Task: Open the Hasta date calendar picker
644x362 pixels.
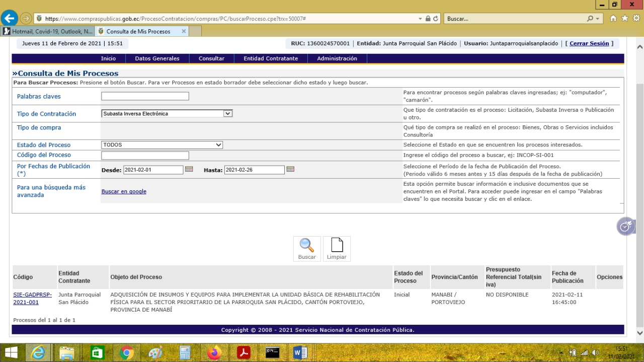Action: tap(290, 170)
